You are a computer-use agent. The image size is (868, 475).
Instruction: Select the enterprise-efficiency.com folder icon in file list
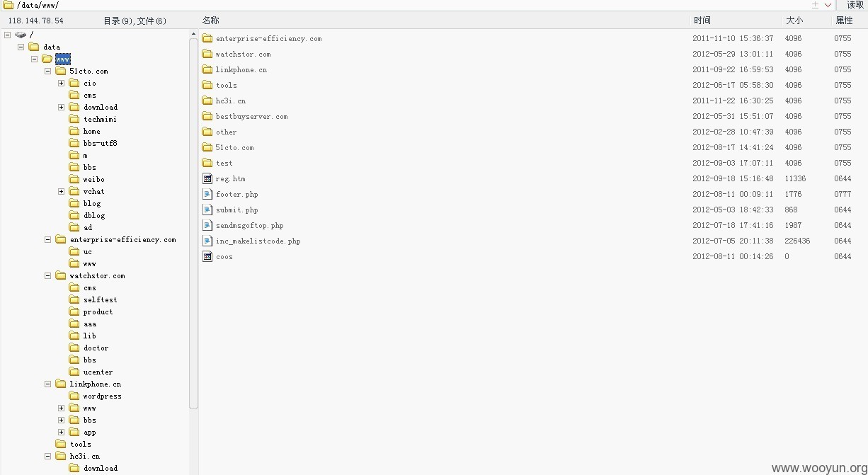tap(207, 38)
